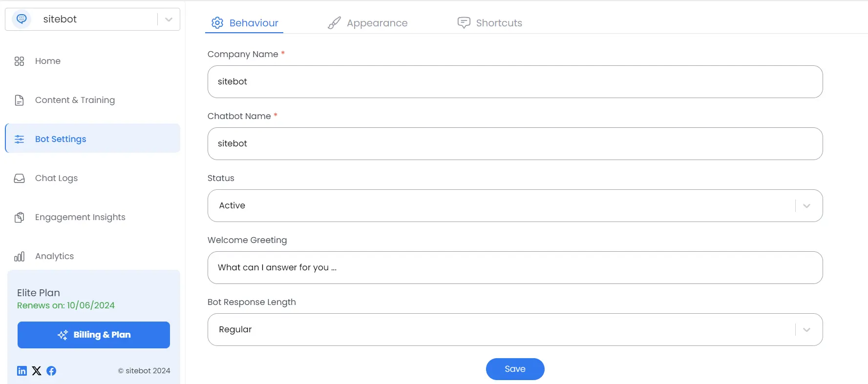Click the Chat Logs inbox icon

point(19,178)
